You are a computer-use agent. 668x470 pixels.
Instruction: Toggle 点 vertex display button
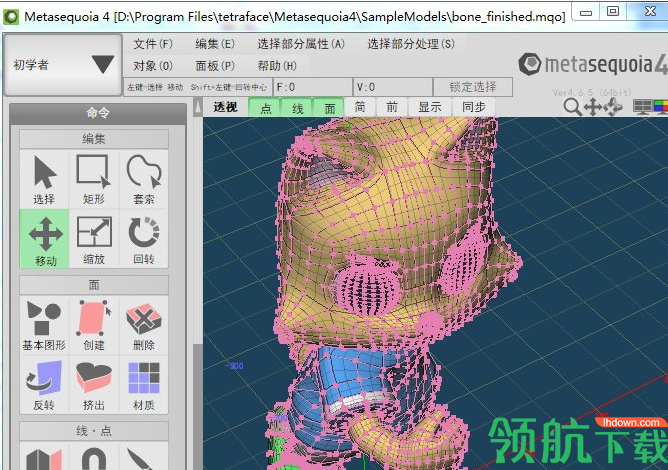(x=265, y=107)
